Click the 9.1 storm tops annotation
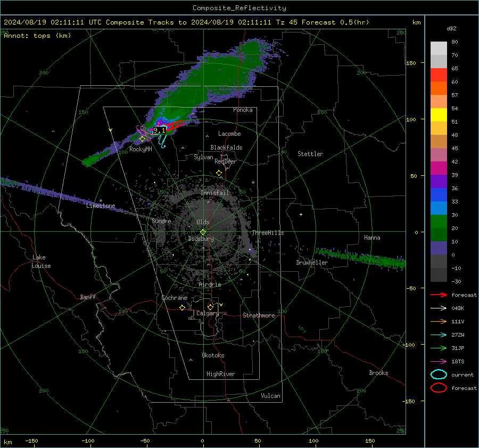 (x=159, y=131)
